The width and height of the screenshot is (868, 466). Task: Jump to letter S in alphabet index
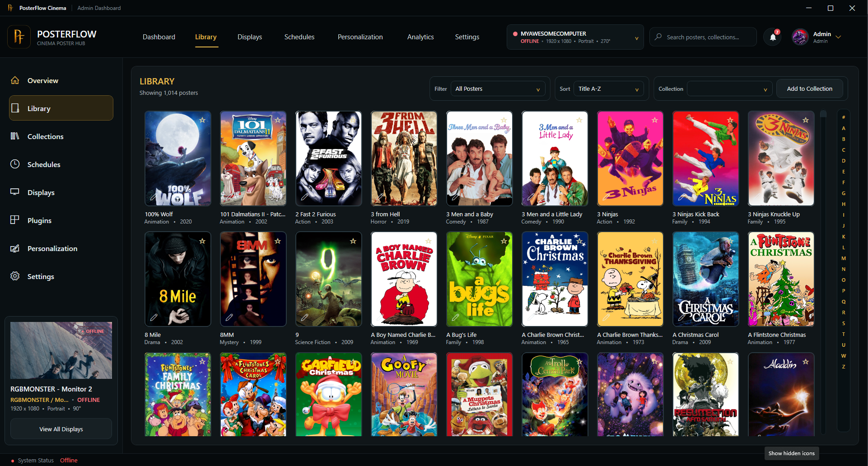point(843,323)
